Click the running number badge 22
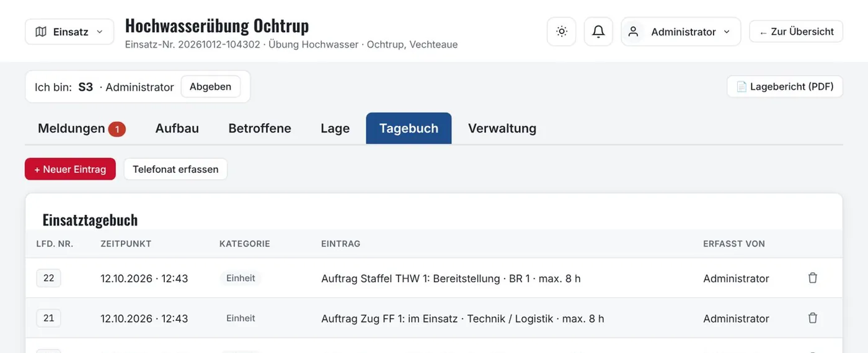 click(48, 278)
